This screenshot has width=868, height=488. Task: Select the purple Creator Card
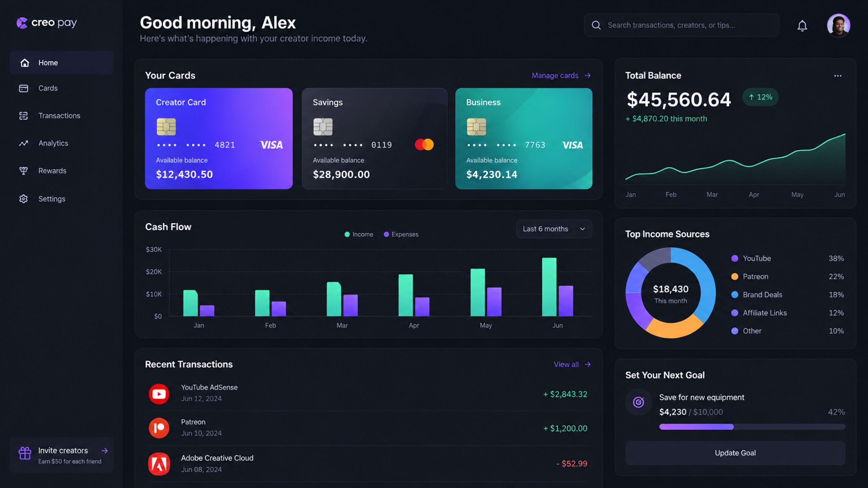click(219, 139)
